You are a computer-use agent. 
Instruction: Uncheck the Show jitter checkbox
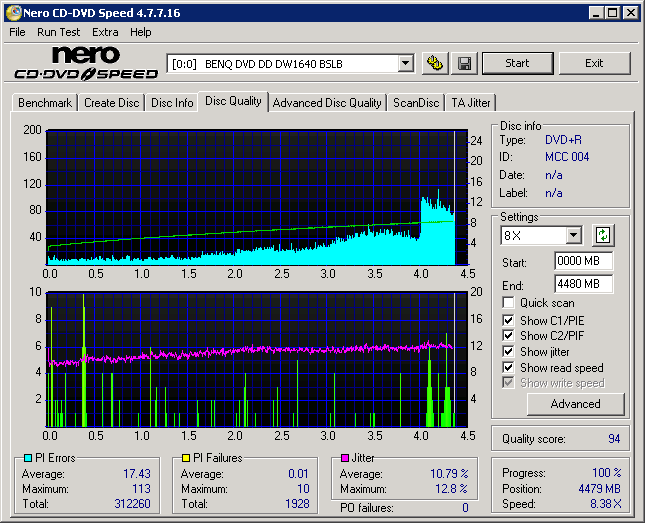[x=509, y=352]
